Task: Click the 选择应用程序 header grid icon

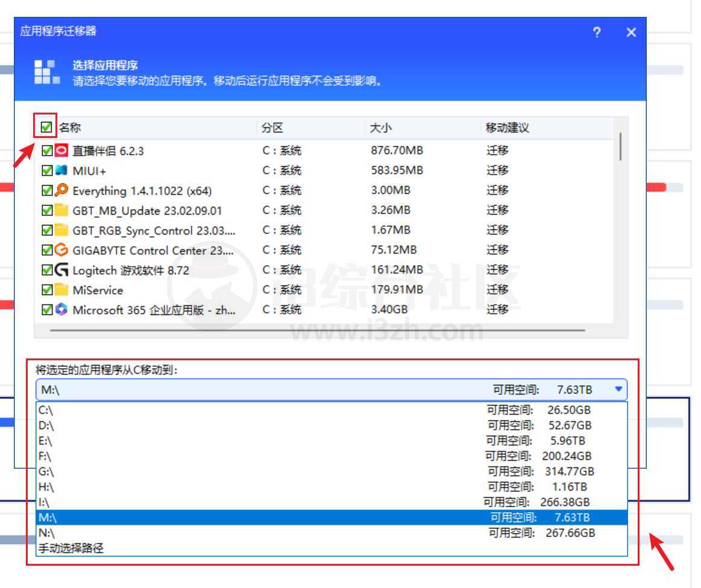Action: click(x=47, y=72)
